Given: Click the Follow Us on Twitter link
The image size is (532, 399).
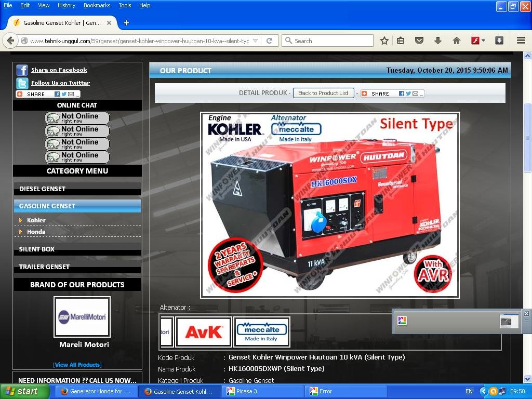Looking at the screenshot, I should (60, 83).
